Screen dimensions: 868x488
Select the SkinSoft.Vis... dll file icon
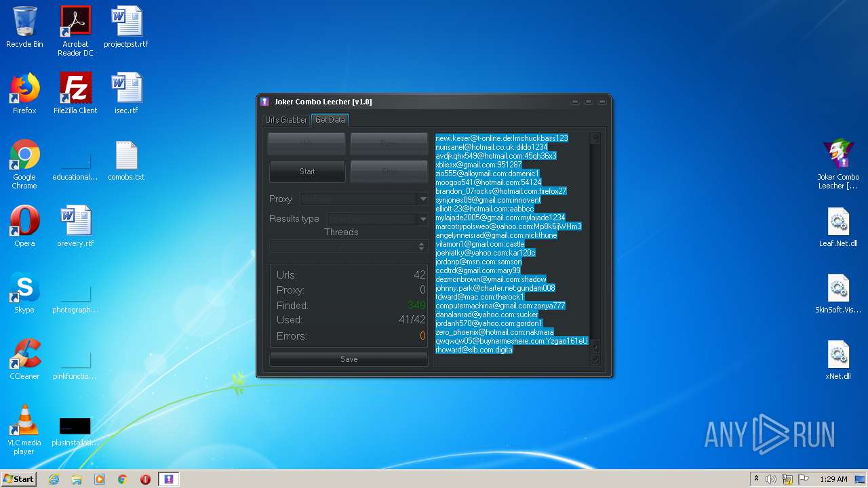838,293
